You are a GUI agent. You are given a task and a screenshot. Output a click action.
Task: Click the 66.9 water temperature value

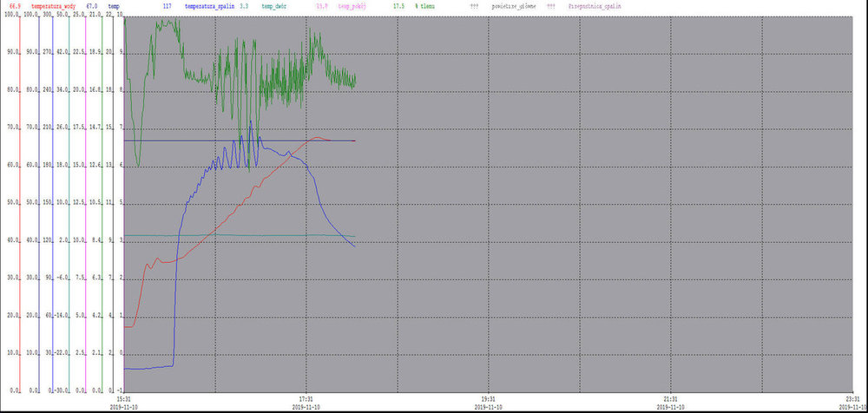coord(16,6)
